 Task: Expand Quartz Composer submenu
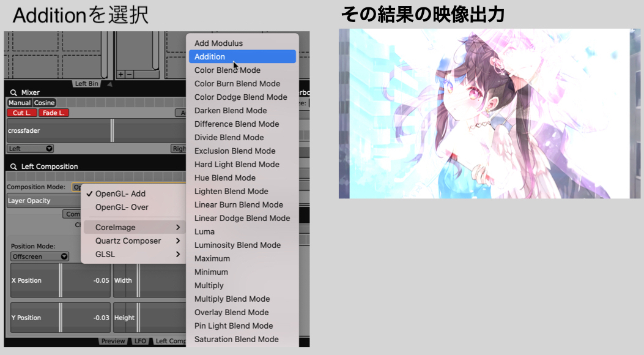pos(133,241)
